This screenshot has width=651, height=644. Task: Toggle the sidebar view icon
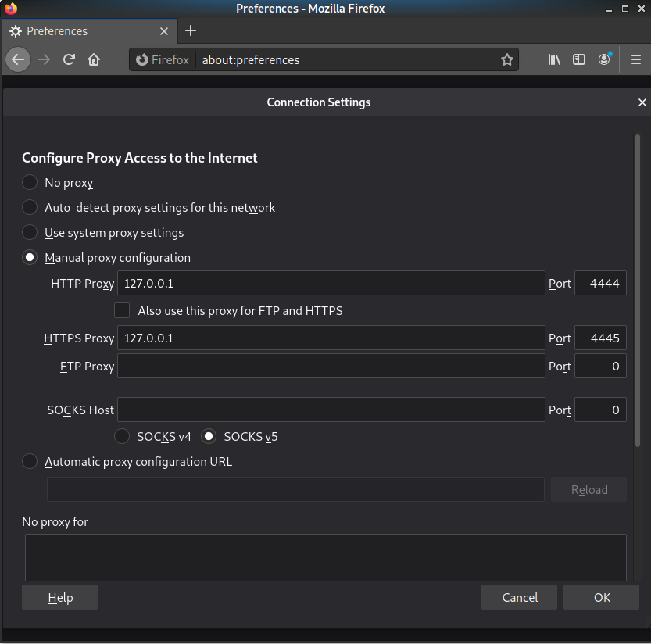(x=579, y=60)
